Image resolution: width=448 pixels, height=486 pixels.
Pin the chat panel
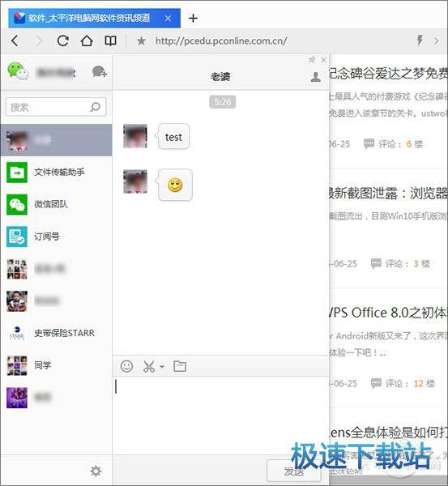click(312, 60)
